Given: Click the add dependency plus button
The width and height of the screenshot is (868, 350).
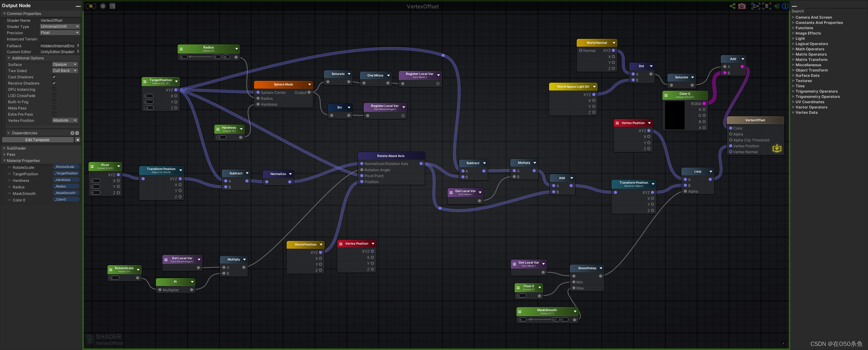Looking at the screenshot, I should [72, 133].
